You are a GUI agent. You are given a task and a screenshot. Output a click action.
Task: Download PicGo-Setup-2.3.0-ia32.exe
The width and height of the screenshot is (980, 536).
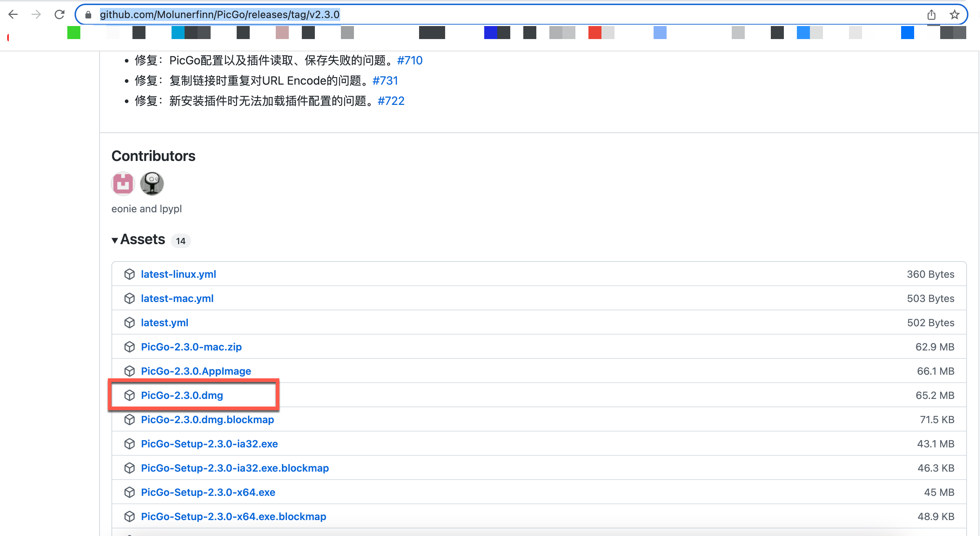click(209, 444)
